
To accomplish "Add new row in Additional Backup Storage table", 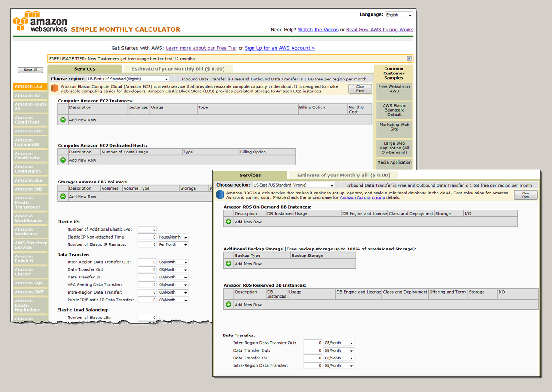I will 229,264.
